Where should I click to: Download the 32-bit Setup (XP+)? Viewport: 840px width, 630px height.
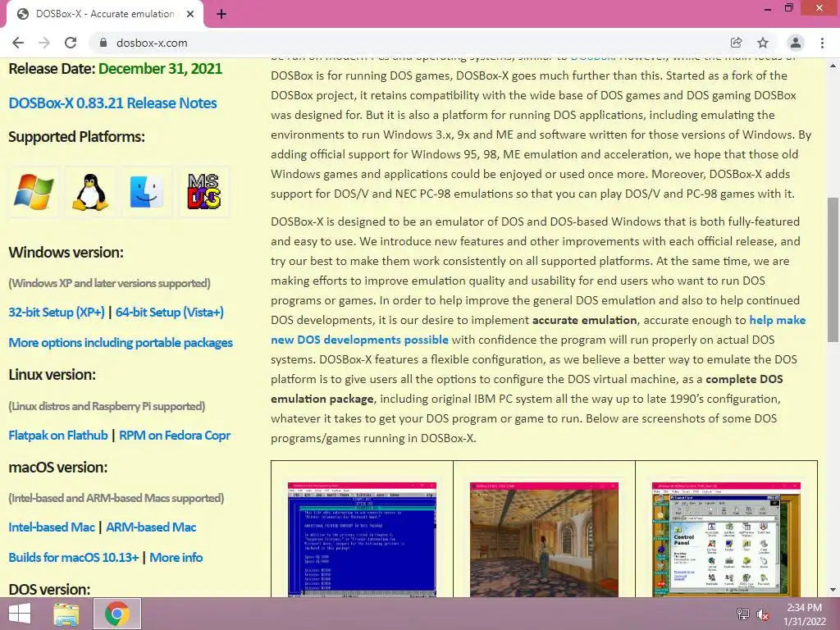(x=57, y=313)
